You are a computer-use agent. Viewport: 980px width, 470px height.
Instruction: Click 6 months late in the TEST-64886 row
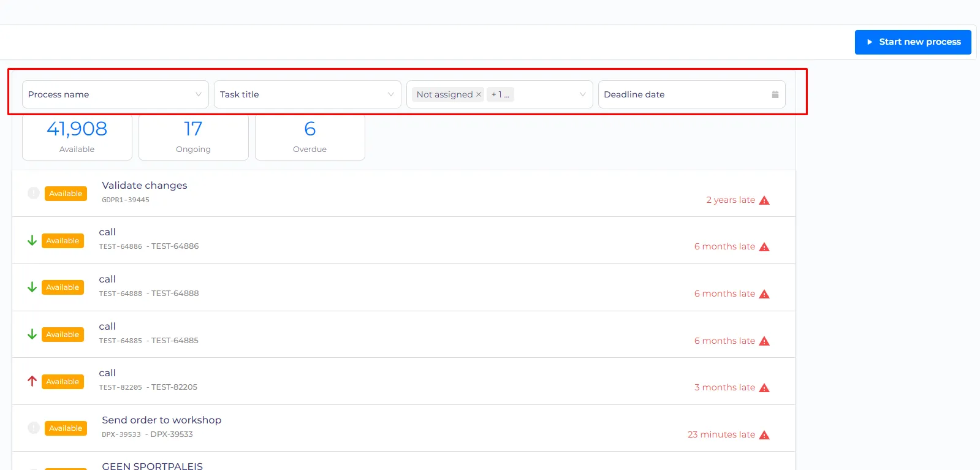pos(724,247)
